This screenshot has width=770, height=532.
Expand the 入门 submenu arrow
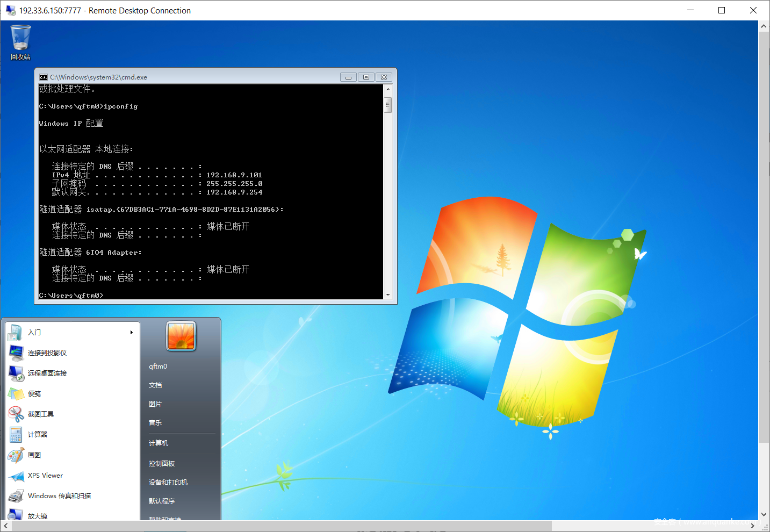[x=131, y=333]
